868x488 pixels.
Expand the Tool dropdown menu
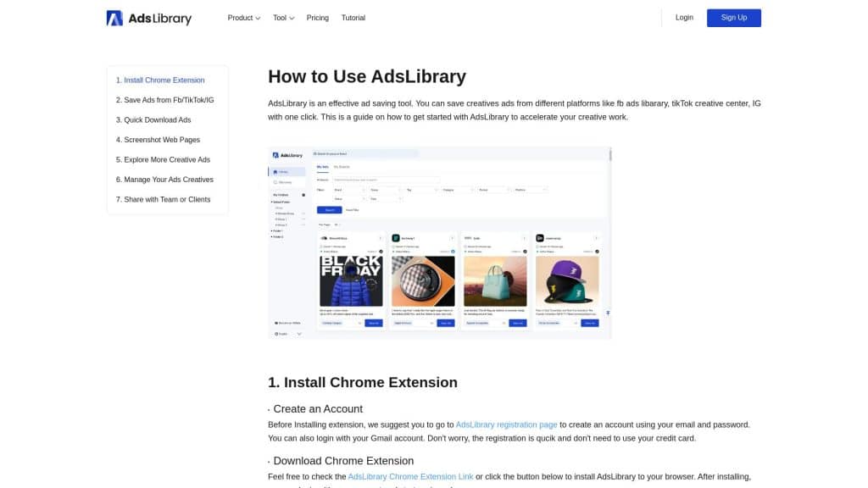point(283,18)
